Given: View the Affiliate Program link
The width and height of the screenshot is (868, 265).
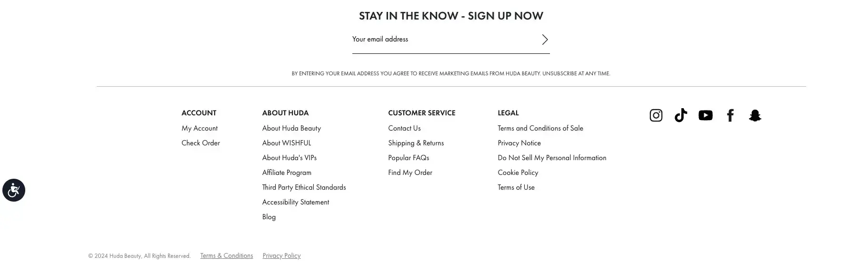Looking at the screenshot, I should (287, 173).
